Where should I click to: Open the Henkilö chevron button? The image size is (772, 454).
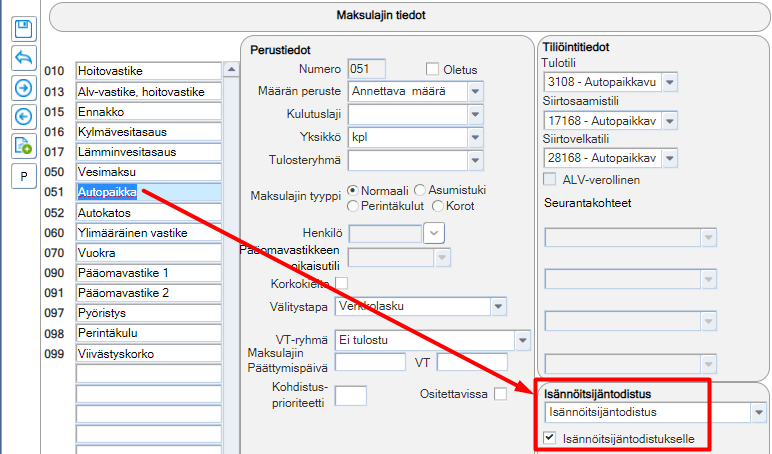point(434,233)
